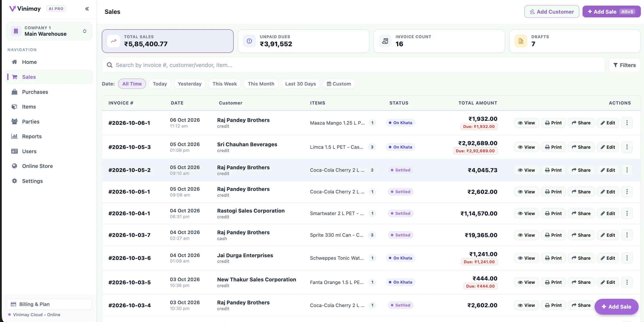The image size is (644, 322).
Task: Collapse the sidebar with the double-chevron icon
Action: tap(87, 9)
